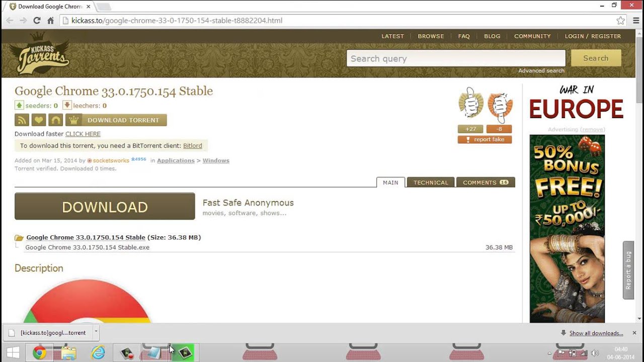The height and width of the screenshot is (362, 644).
Task: Show hidden tray icons arrow
Action: 549,353
